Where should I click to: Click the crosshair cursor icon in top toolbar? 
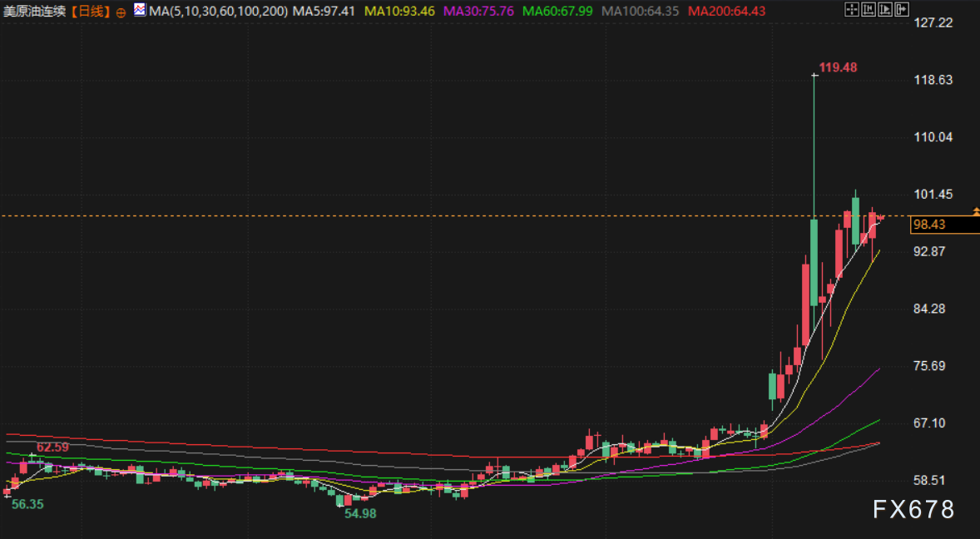coord(851,10)
